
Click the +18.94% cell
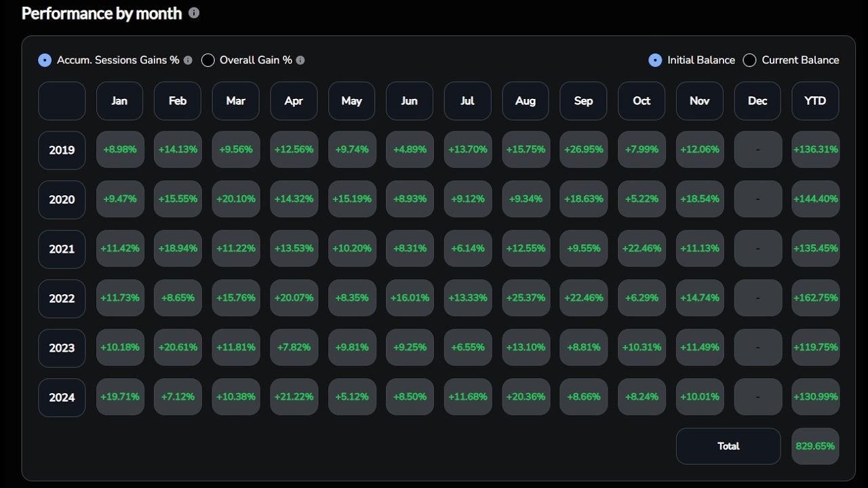(x=178, y=249)
